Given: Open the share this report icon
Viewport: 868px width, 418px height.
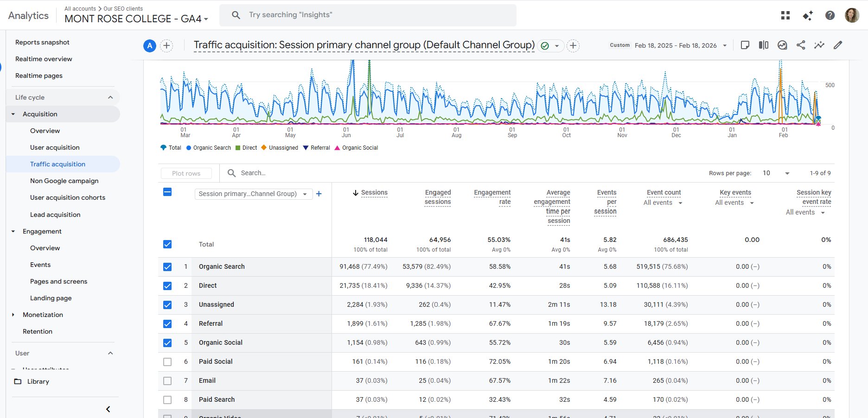Looking at the screenshot, I should [x=801, y=45].
